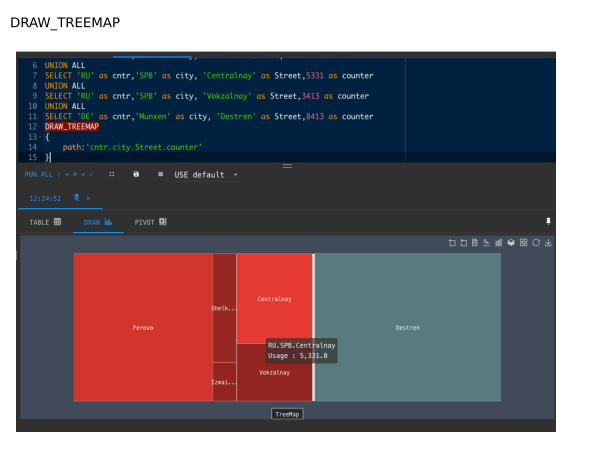
Task: Switch chart to line chart icon
Action: (487, 243)
